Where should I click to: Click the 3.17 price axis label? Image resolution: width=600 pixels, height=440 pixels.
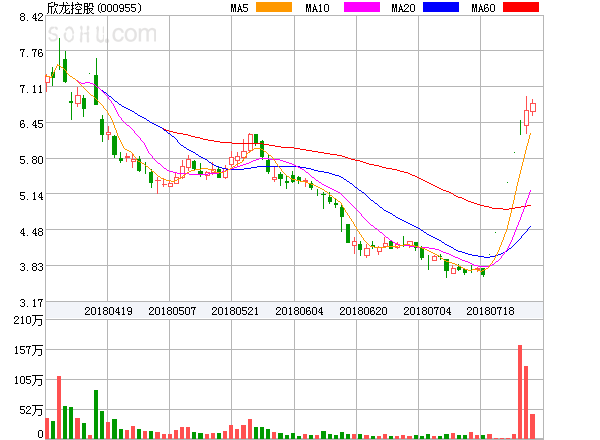tap(31, 303)
